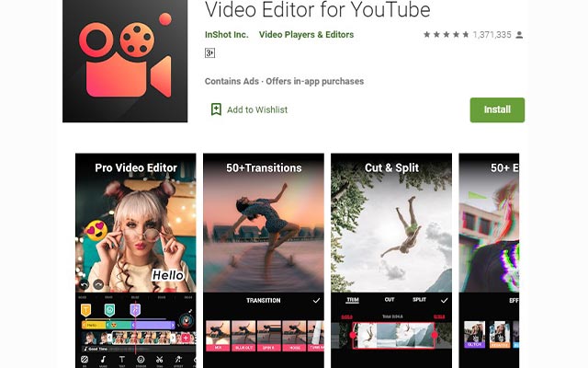Viewport: 588px width, 368px height.
Task: Open the InShot Inc. developer link
Action: click(x=226, y=35)
